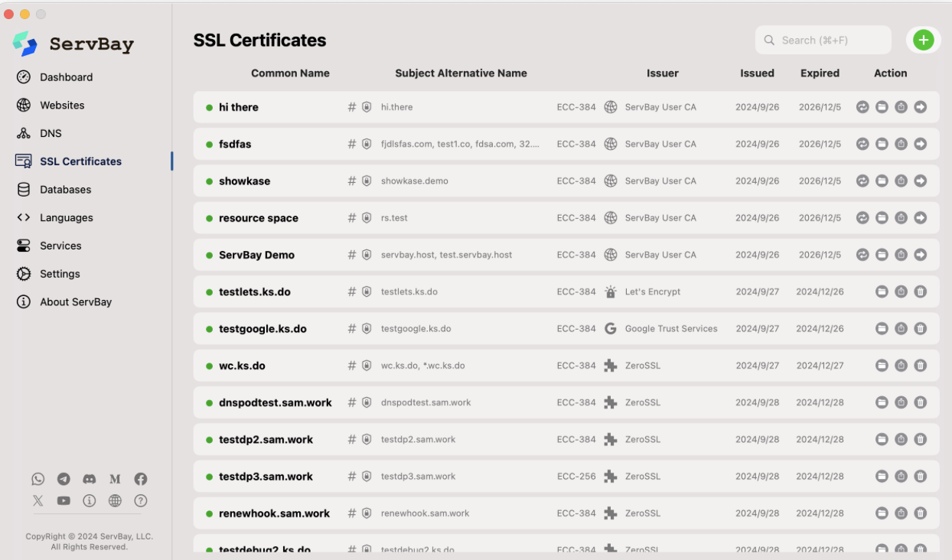Click the 'ECC-256' key type in testdp3 row
Image resolution: width=952 pixels, height=560 pixels.
(x=576, y=476)
